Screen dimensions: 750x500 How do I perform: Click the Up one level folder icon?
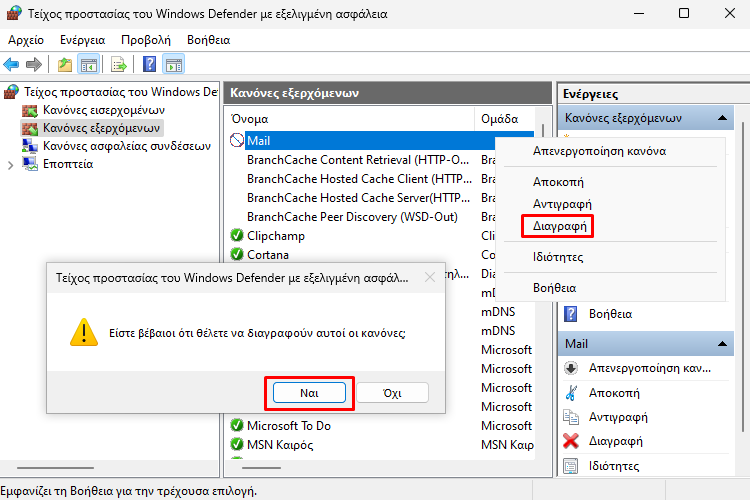(65, 64)
